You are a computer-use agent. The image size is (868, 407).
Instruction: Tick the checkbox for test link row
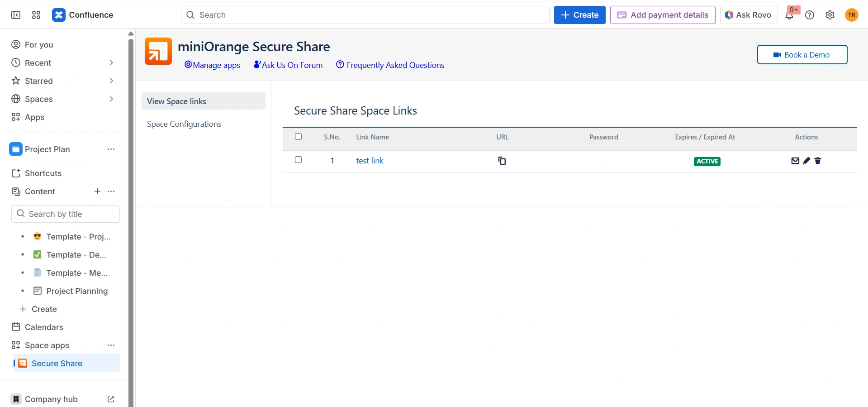(299, 160)
